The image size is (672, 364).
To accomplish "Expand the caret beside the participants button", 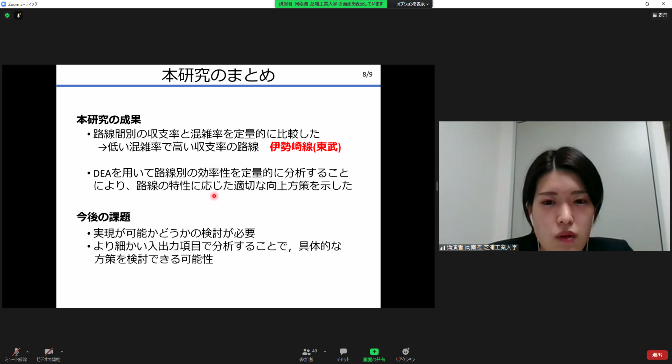I will (325, 351).
